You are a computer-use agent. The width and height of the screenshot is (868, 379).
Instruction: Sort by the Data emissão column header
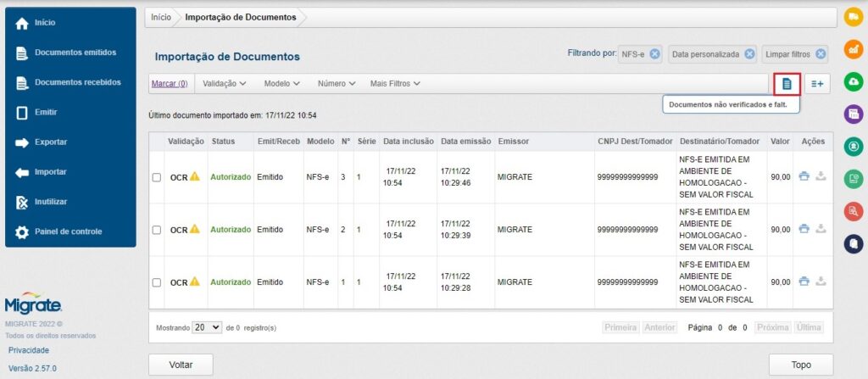[465, 142]
